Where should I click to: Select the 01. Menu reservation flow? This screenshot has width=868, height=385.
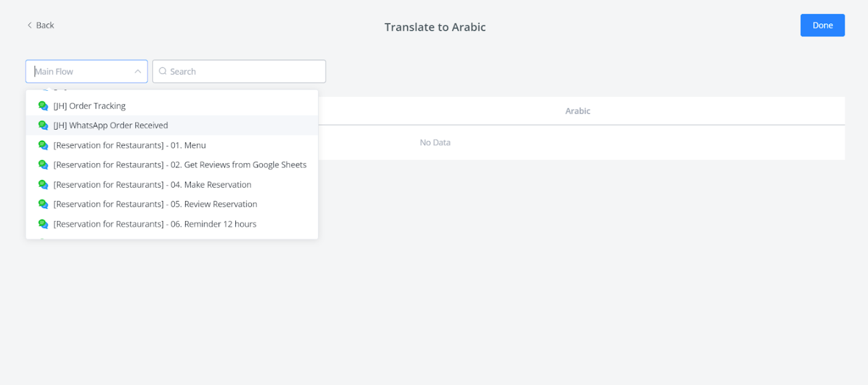point(130,145)
